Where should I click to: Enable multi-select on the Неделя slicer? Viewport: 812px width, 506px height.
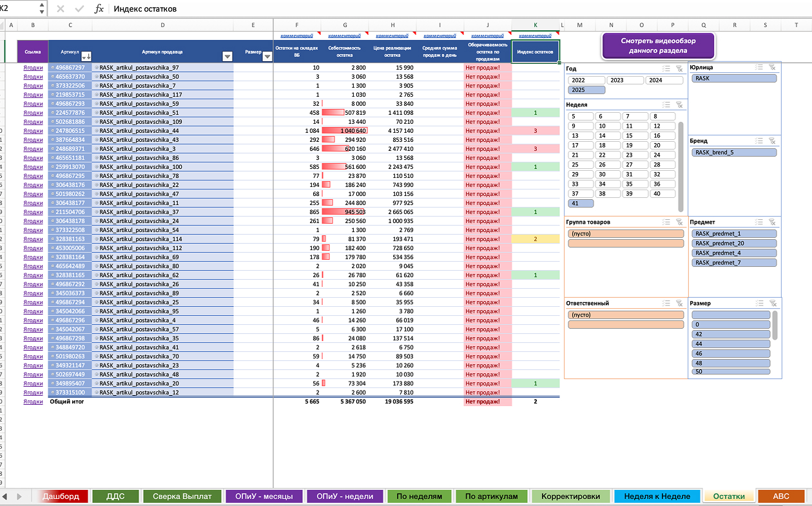pos(666,104)
